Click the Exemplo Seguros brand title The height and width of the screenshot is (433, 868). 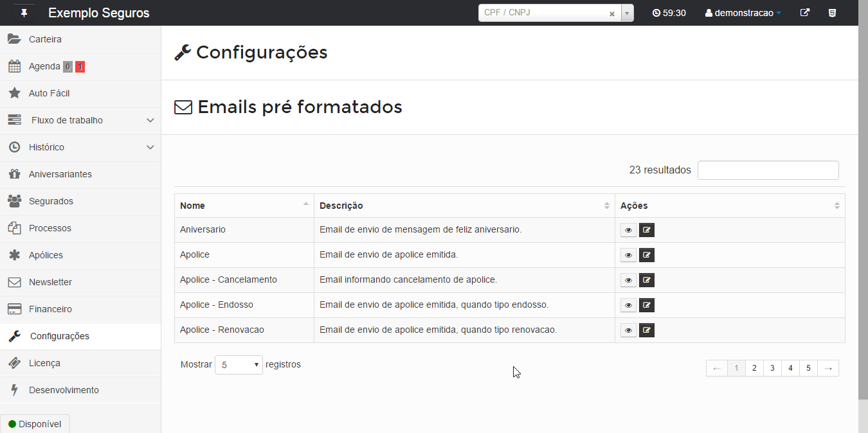[99, 13]
